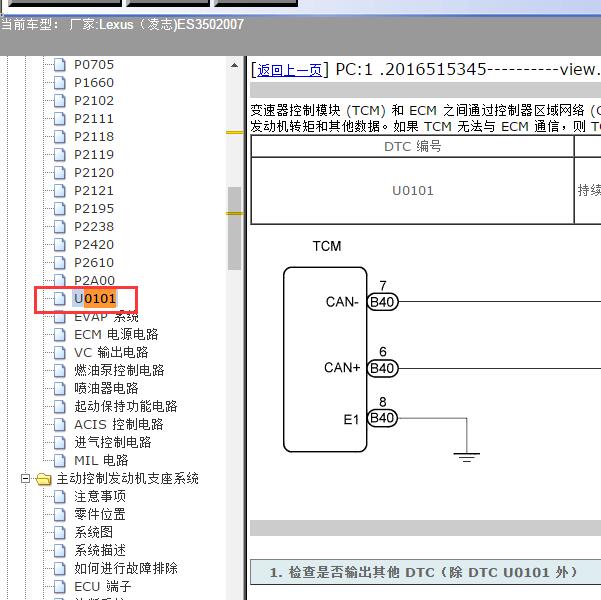Viewport: 601px width, 600px height.
Task: Click the page icon beside 喷油器电路
Action: (x=59, y=389)
